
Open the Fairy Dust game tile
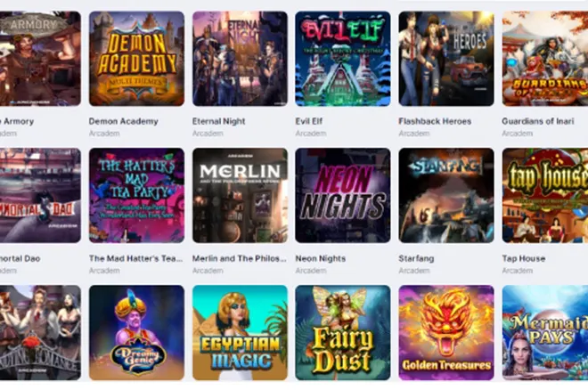343,333
